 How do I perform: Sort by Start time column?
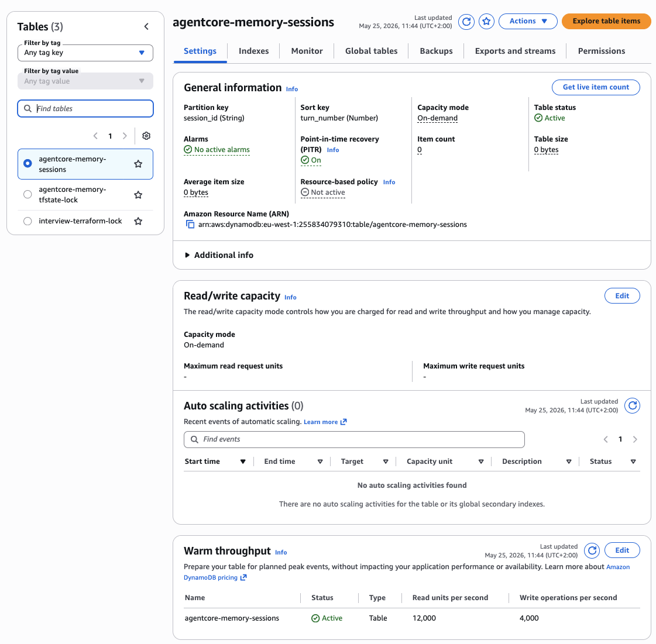[215, 462]
